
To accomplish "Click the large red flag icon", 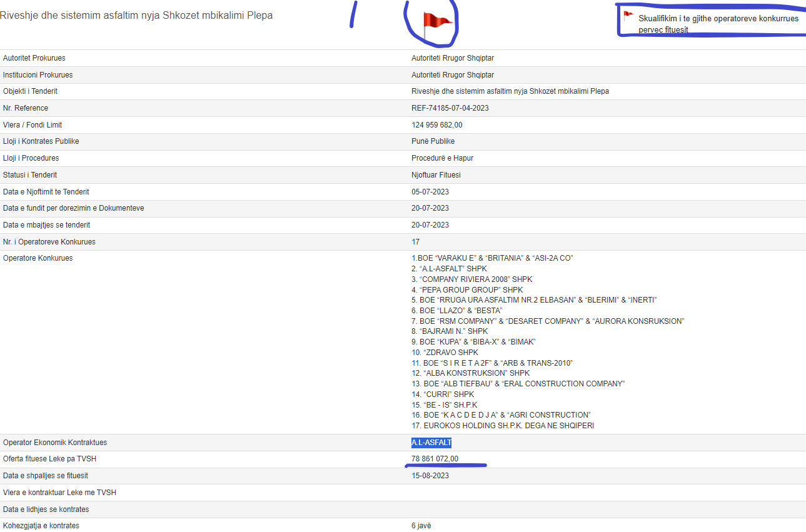I will 436,24.
